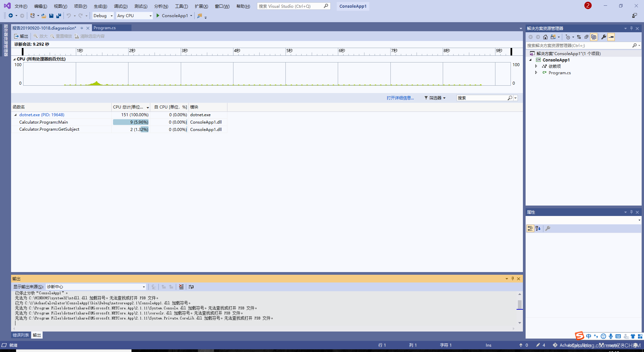Open the 分析(N) menu

tap(161, 6)
